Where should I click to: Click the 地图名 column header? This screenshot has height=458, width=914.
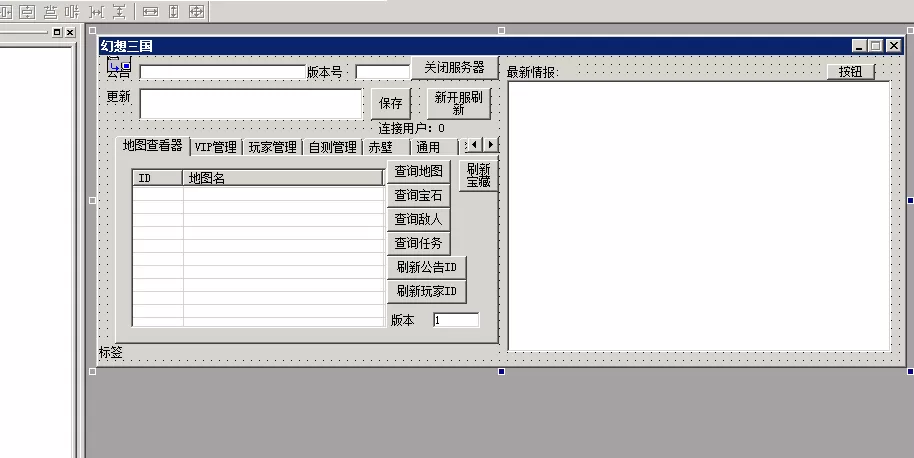(x=283, y=178)
